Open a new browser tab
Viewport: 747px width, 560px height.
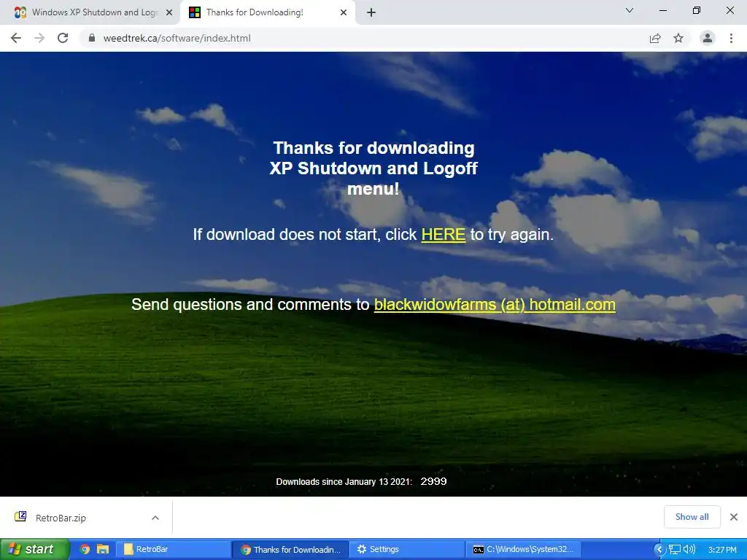371,12
